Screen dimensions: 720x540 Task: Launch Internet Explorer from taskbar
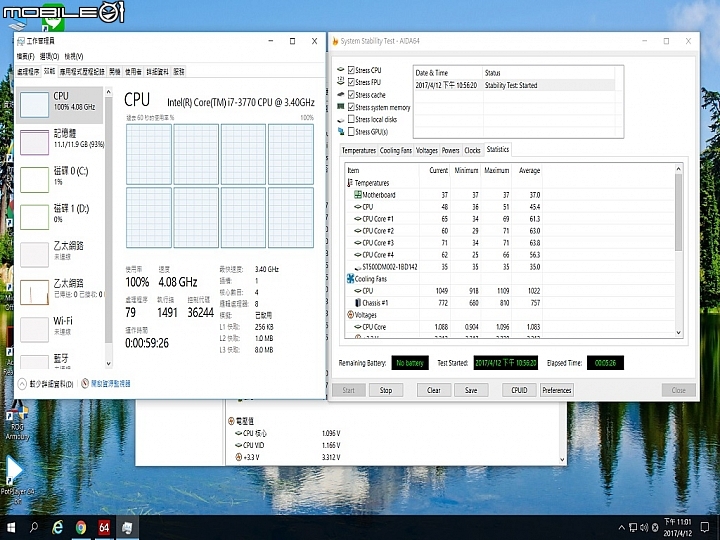[57, 528]
